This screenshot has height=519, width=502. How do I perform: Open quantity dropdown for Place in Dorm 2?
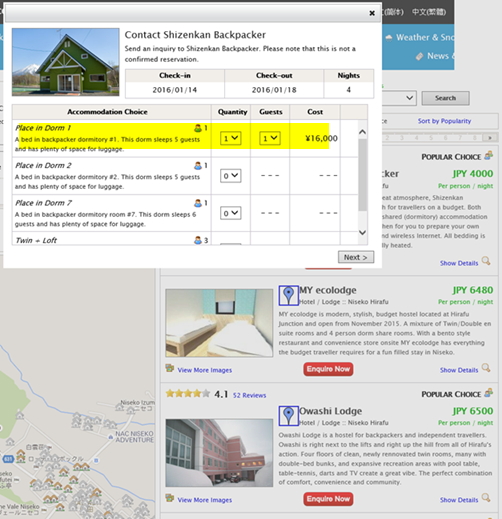coord(230,176)
